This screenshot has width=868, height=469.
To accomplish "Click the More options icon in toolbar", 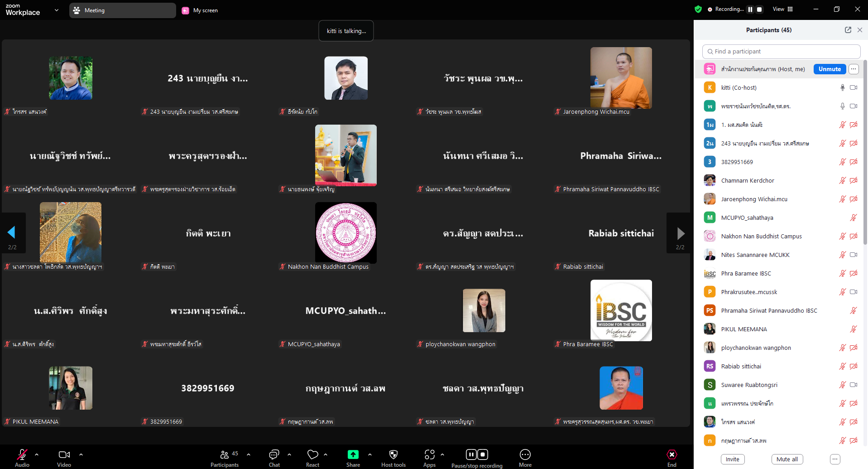I will coord(525,454).
